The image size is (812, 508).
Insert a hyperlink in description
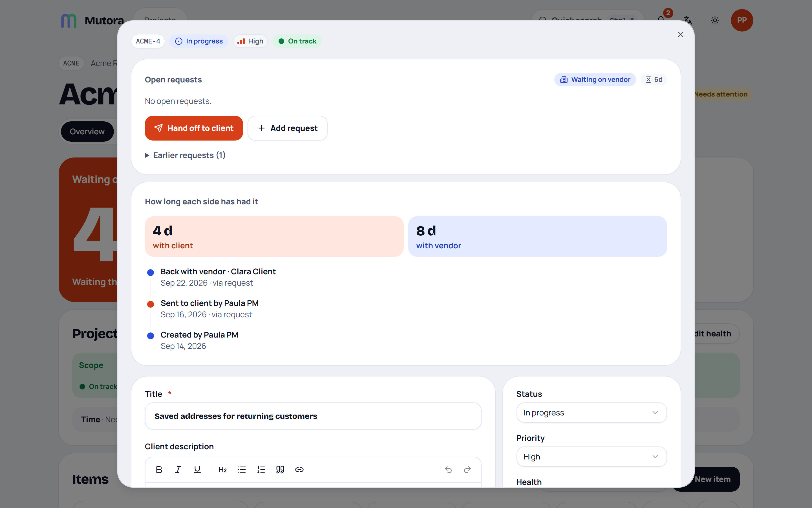pyautogui.click(x=299, y=469)
